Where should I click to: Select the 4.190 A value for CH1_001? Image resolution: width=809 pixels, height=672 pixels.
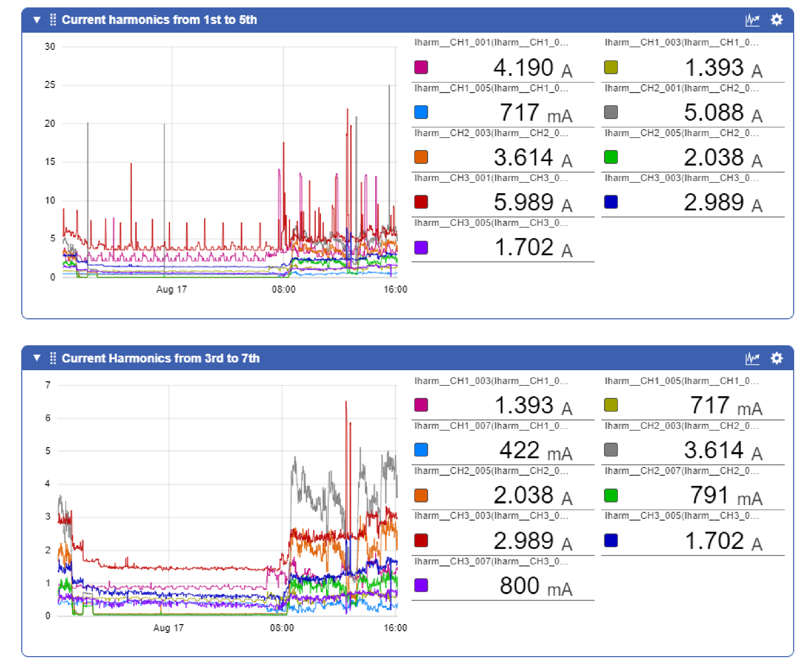pyautogui.click(x=533, y=68)
